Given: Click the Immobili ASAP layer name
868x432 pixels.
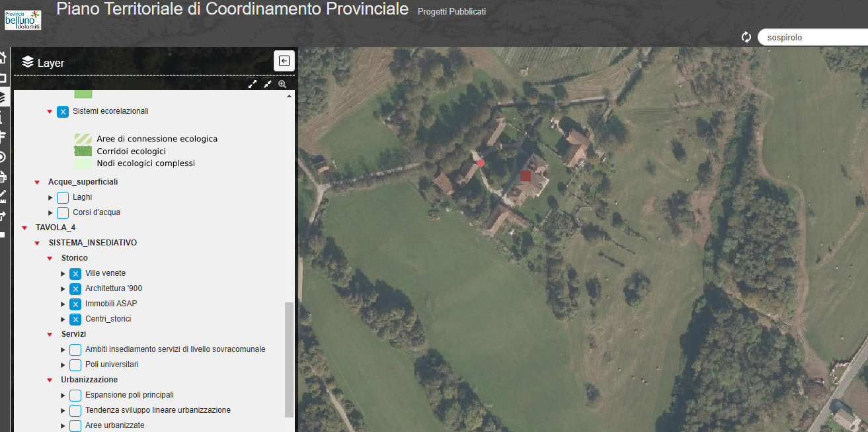Looking at the screenshot, I should tap(111, 304).
